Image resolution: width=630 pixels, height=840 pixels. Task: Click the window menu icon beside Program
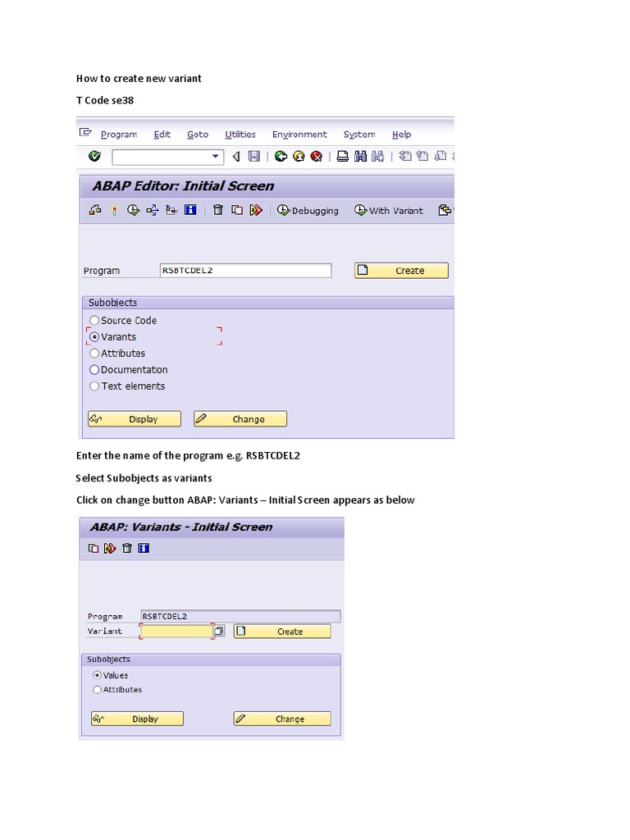coord(85,132)
